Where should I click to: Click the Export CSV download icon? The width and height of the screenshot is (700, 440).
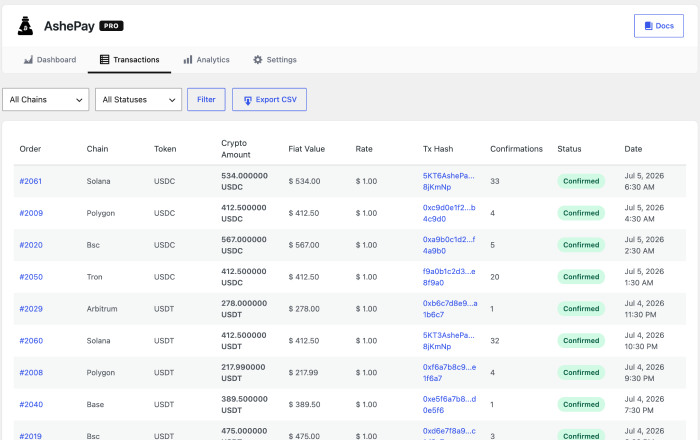point(248,100)
